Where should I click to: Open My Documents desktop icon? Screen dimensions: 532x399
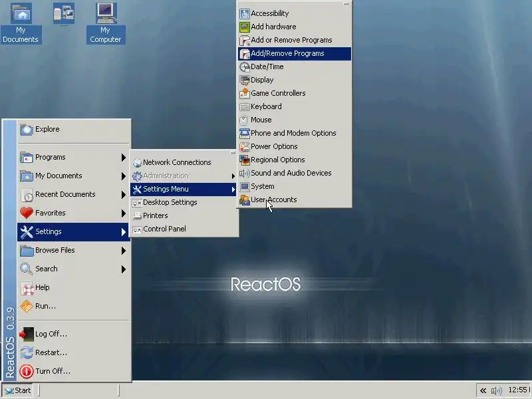coord(21,23)
